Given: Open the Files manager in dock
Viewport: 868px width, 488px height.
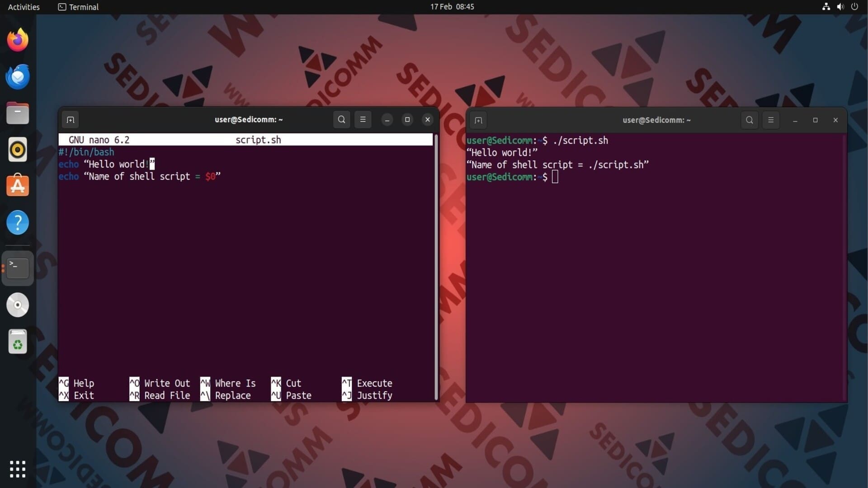Looking at the screenshot, I should (18, 113).
